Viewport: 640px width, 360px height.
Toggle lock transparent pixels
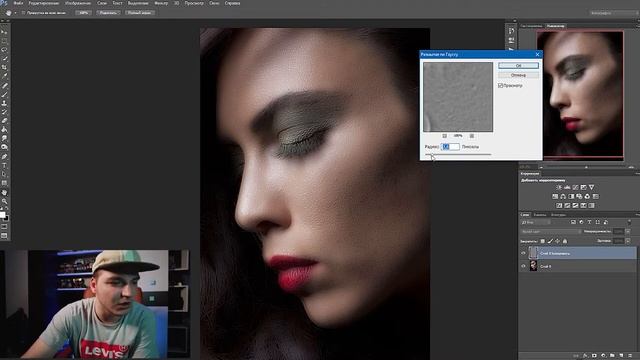(542, 241)
